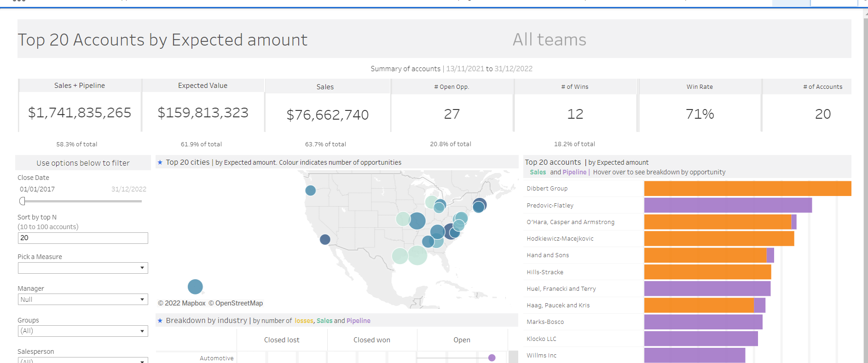This screenshot has height=363, width=868.
Task: Open the OpenStreetMap attribution link
Action: click(x=239, y=303)
